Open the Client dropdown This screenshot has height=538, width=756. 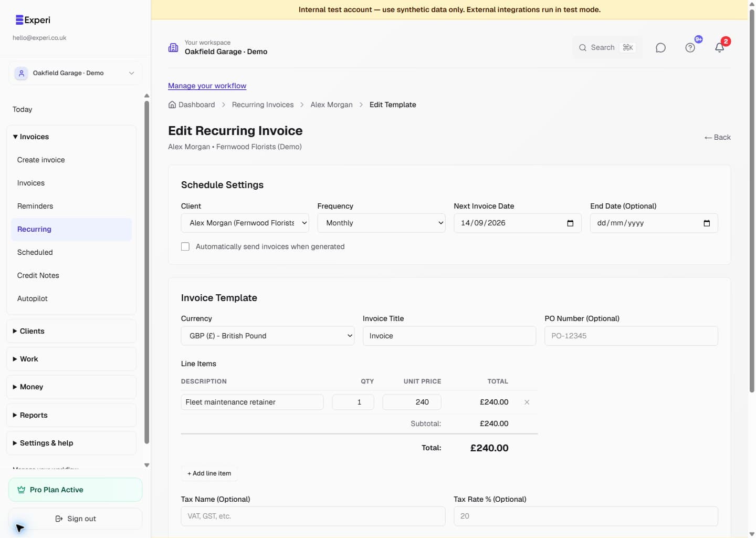[245, 223]
